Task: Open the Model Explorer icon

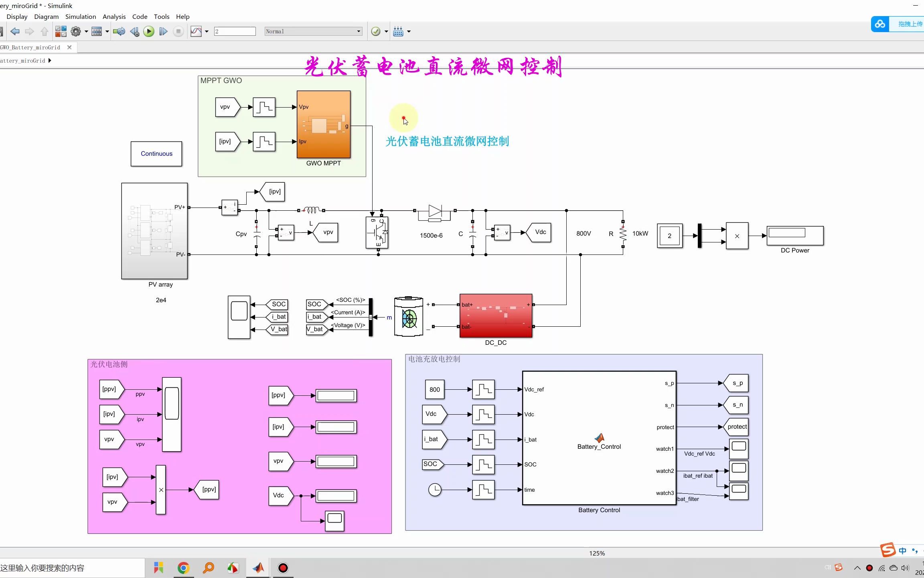Action: (x=97, y=31)
